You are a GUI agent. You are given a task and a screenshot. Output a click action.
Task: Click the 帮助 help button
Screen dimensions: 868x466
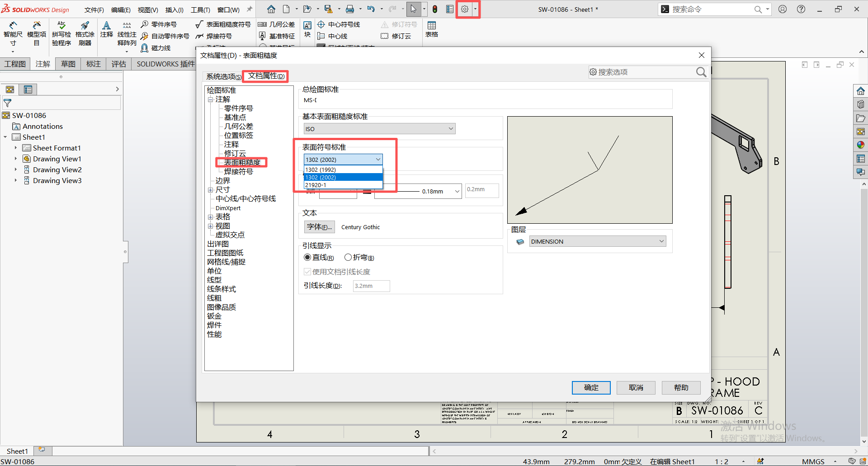coord(681,387)
